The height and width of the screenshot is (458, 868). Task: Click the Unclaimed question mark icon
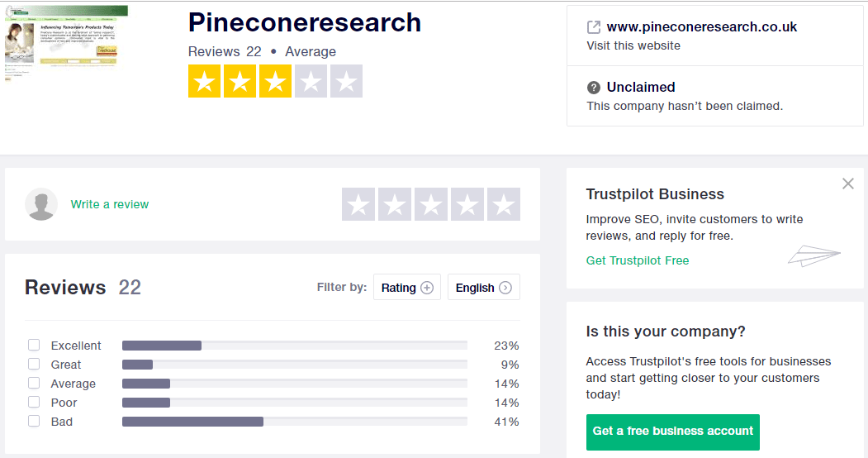coord(594,88)
